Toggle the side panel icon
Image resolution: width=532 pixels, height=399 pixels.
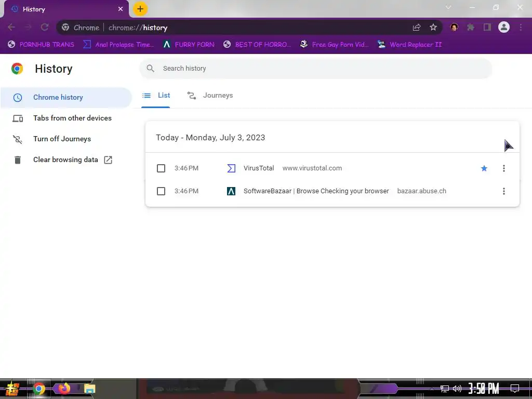tap(487, 27)
